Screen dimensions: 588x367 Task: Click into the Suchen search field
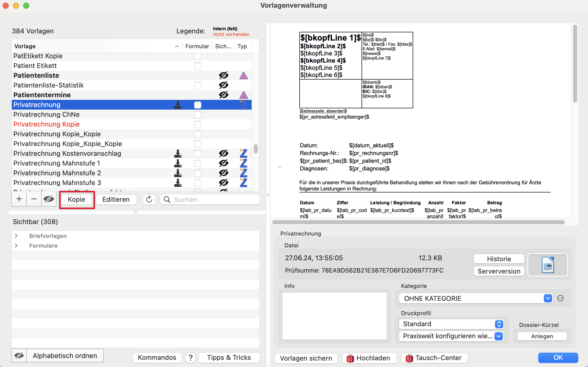(x=210, y=199)
